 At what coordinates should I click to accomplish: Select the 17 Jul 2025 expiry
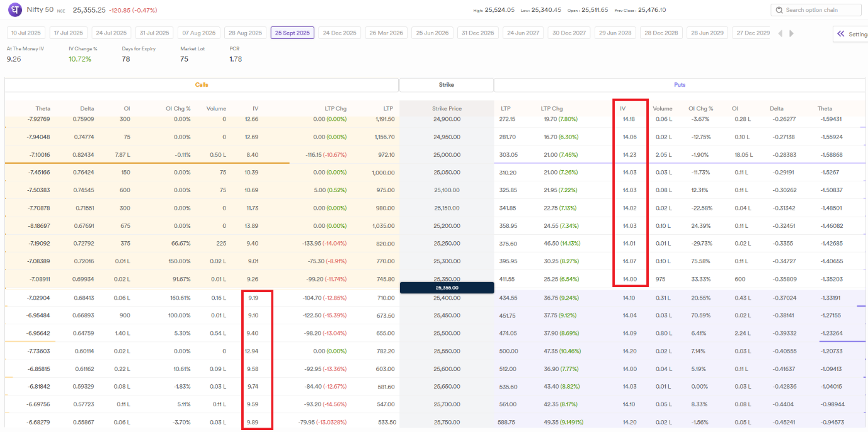pyautogui.click(x=68, y=33)
